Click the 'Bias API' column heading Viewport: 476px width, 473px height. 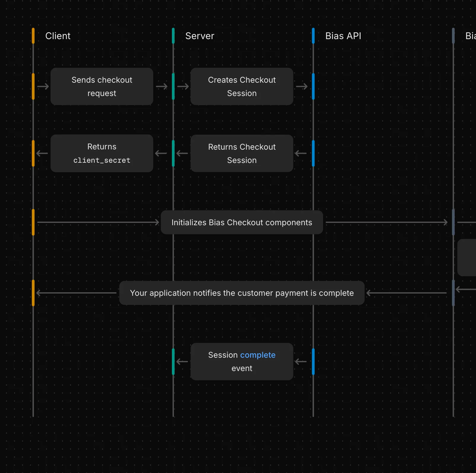[343, 36]
